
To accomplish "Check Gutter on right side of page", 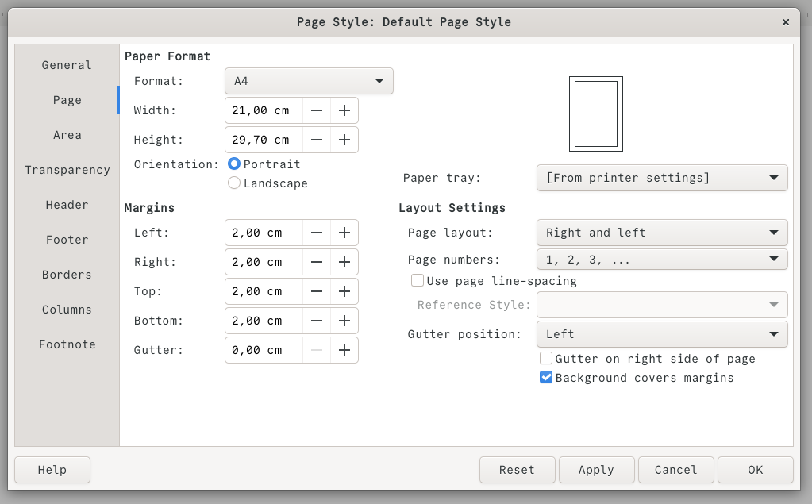I will tap(545, 358).
